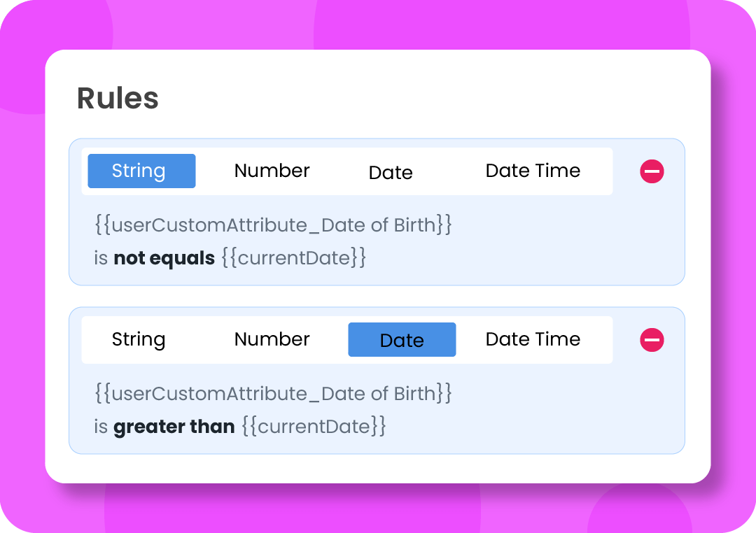Delete the second rule using red minus icon

(x=652, y=340)
